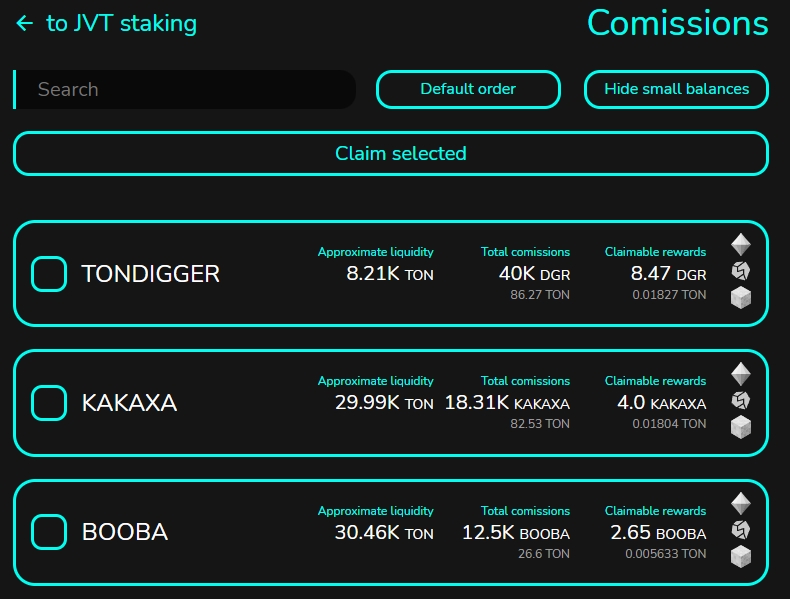Viewport: 790px width, 599px height.
Task: Focus the Search input field
Action: click(x=190, y=89)
